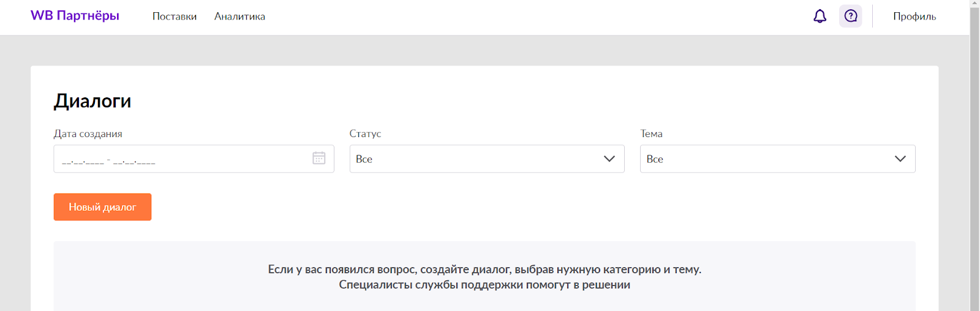The width and height of the screenshot is (980, 311).
Task: Click the Статус field label
Action: [365, 133]
